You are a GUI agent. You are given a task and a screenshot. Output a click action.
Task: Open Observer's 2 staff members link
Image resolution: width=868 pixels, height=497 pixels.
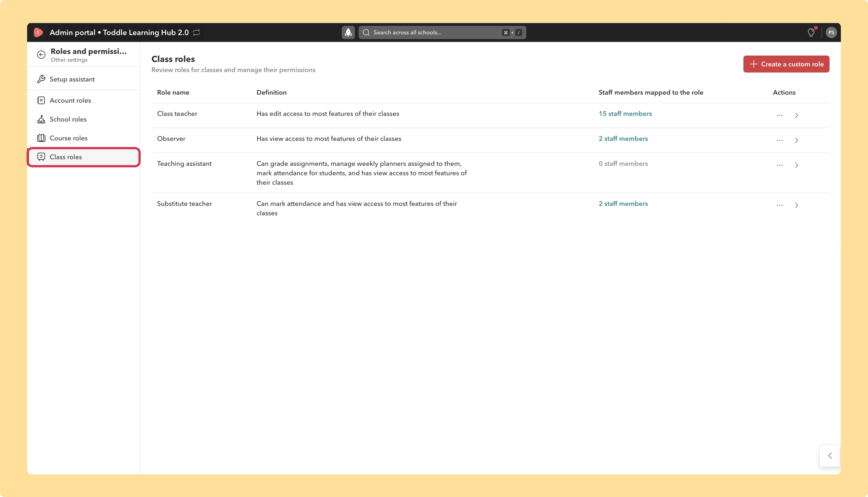tap(623, 139)
